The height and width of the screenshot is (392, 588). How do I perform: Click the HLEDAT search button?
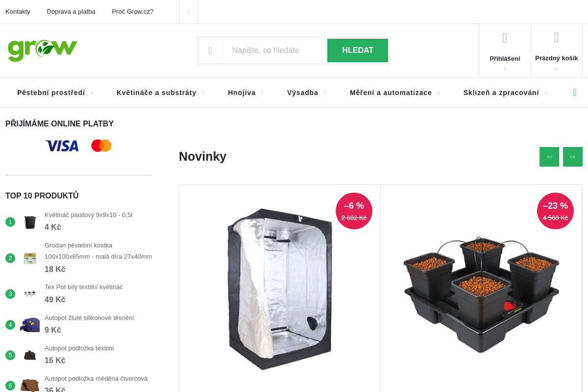358,50
